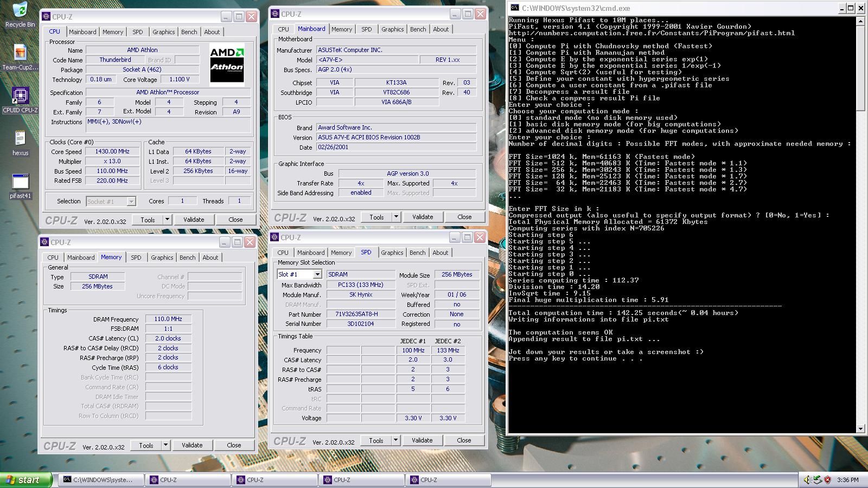Click Close button in the Memory window
Viewport: 868px width, 488px height.
coord(234,445)
